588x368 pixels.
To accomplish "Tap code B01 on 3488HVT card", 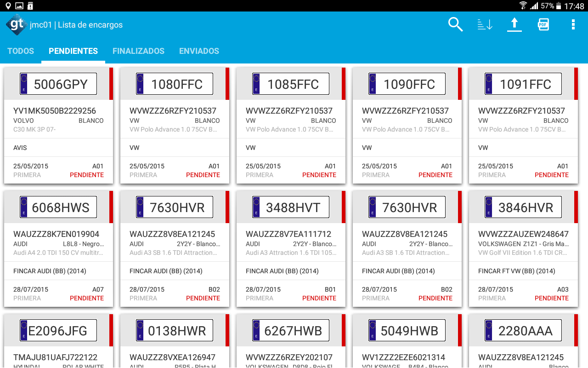I will (330, 289).
